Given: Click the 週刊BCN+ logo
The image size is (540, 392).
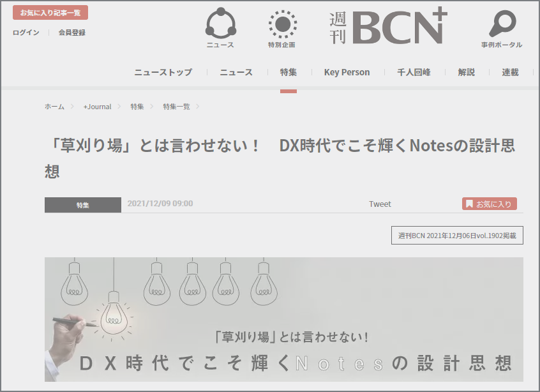Looking at the screenshot, I should (x=388, y=27).
